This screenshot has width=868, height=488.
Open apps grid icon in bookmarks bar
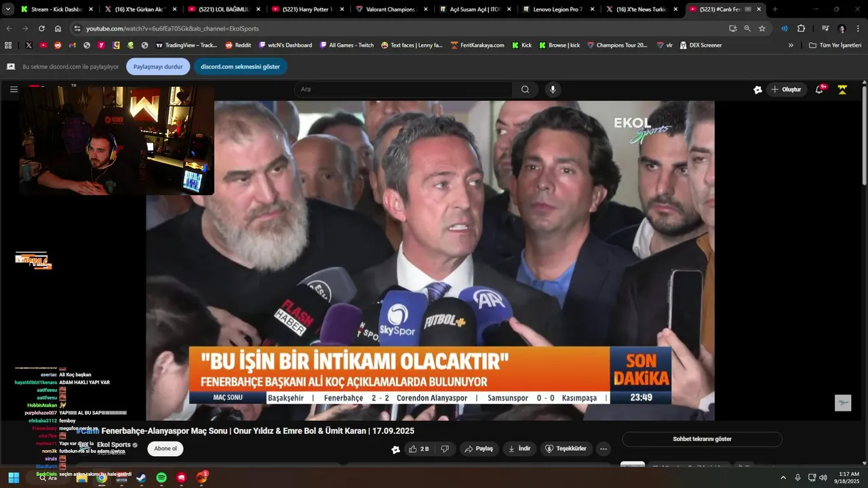(8, 45)
